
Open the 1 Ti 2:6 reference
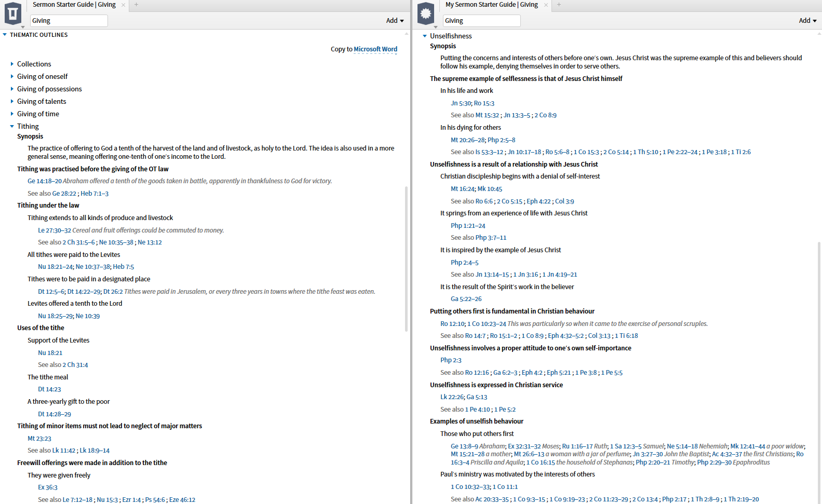pyautogui.click(x=741, y=152)
